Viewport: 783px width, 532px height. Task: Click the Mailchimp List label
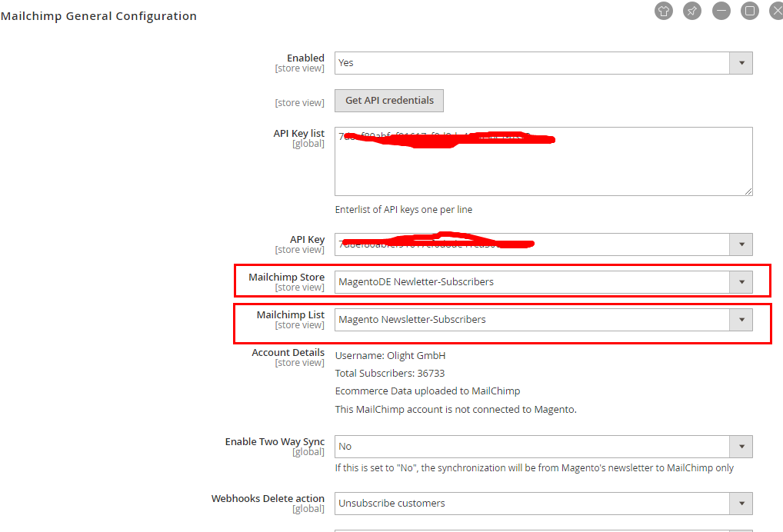click(290, 315)
